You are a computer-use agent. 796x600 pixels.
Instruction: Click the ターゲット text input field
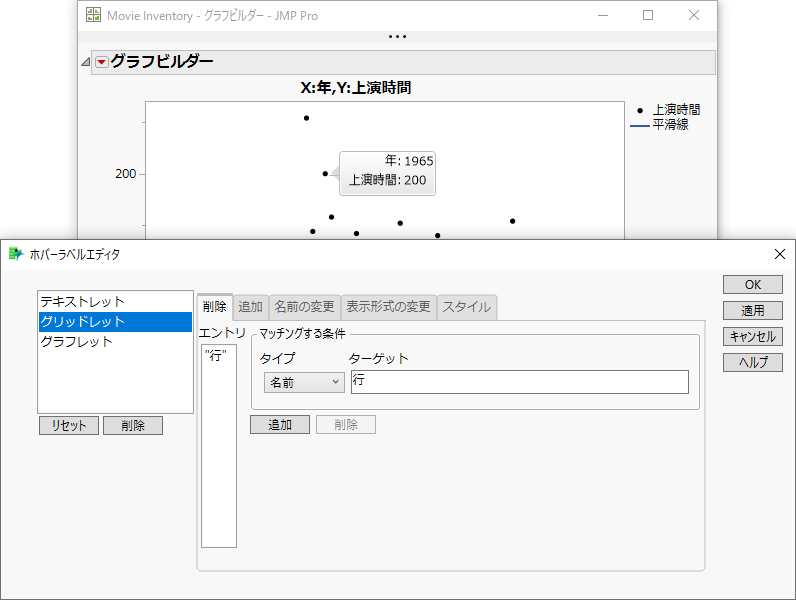(519, 382)
